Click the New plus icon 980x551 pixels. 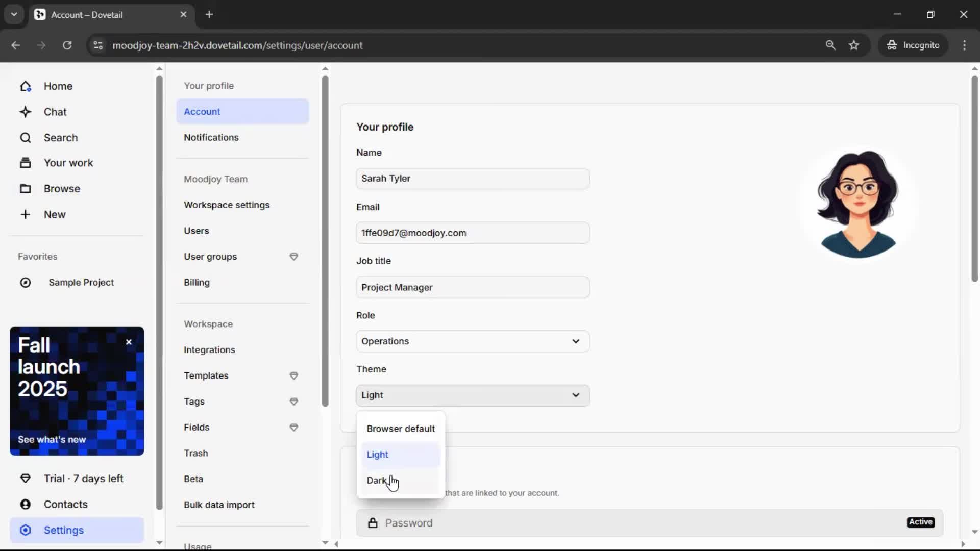pyautogui.click(x=26, y=214)
